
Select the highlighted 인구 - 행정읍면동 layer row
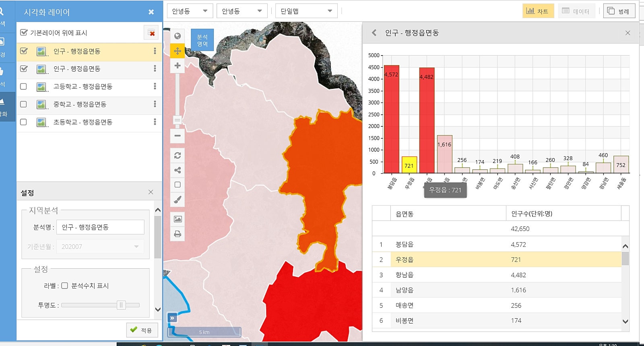(x=89, y=51)
